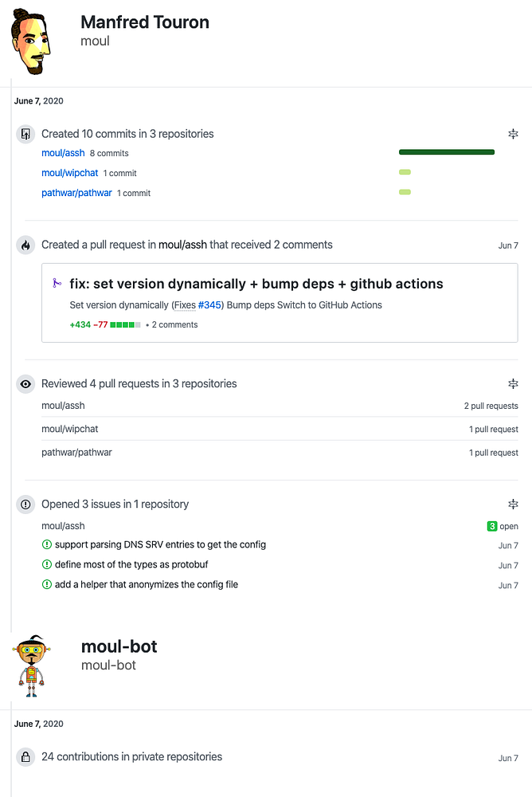Click the moul-bot robot avatar
This screenshot has height=797, width=532.
tap(30, 665)
